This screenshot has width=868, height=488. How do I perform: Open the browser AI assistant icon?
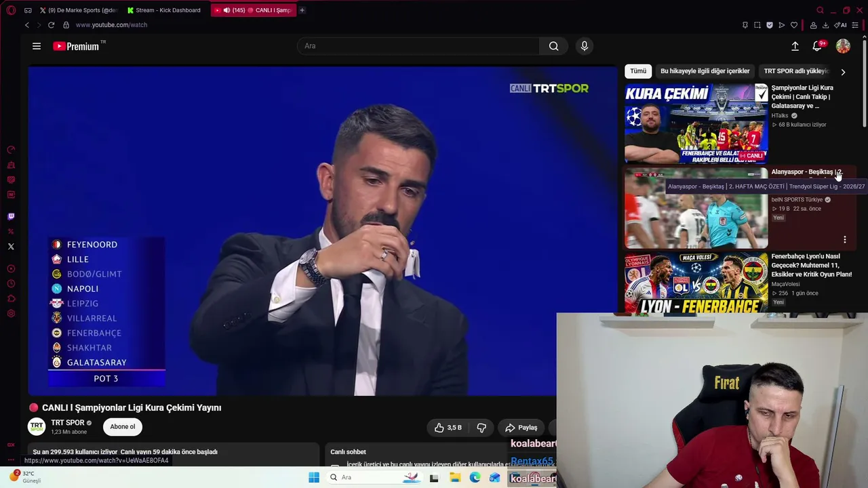(841, 25)
